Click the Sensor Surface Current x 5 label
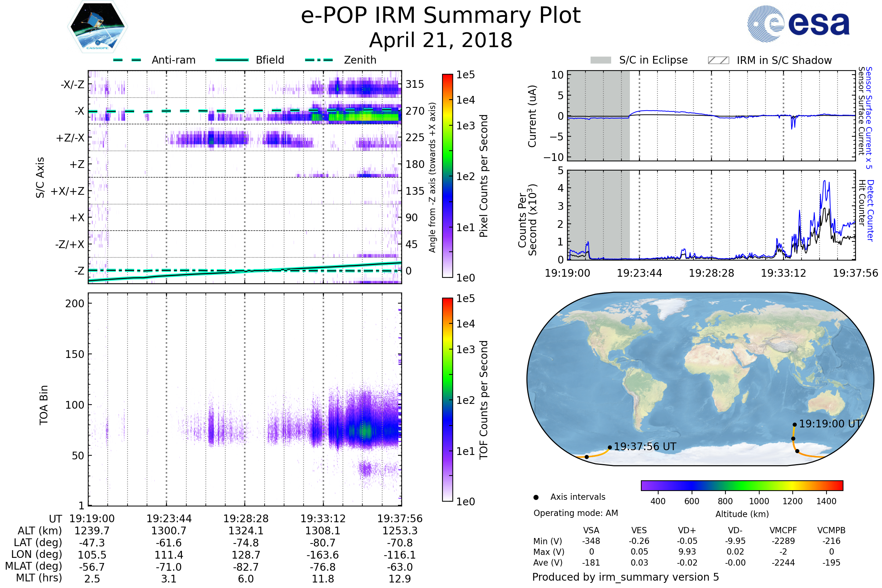The width and height of the screenshot is (882, 588). click(x=869, y=118)
